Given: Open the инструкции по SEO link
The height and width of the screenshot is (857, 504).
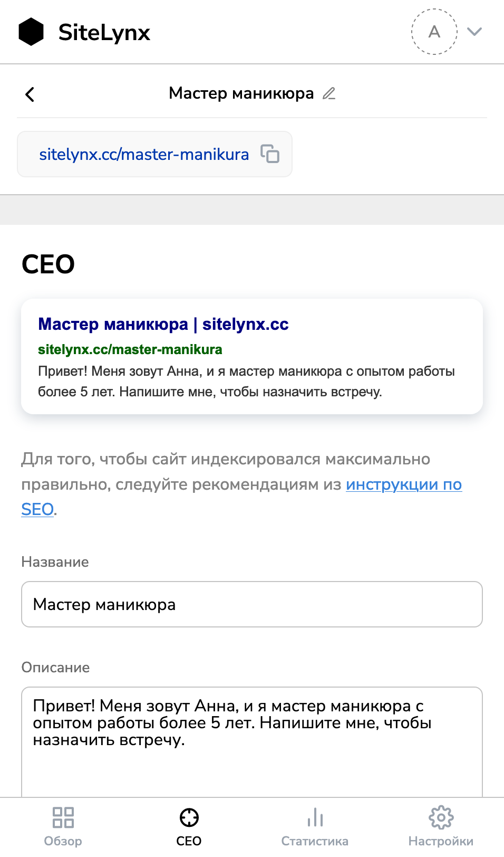Looking at the screenshot, I should [x=404, y=485].
